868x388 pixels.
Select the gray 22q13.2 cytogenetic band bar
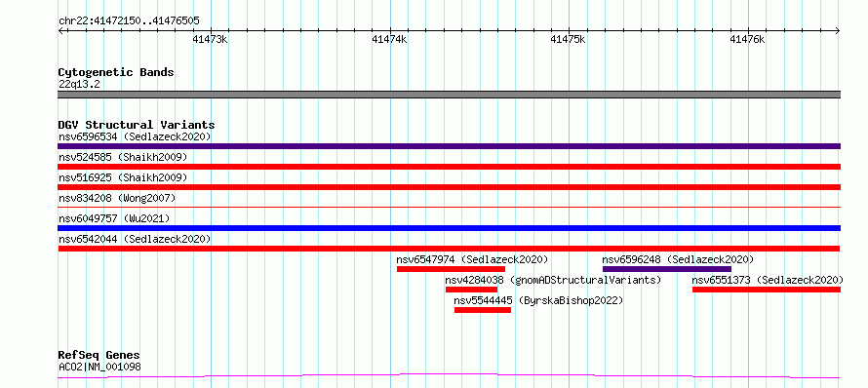[449, 95]
